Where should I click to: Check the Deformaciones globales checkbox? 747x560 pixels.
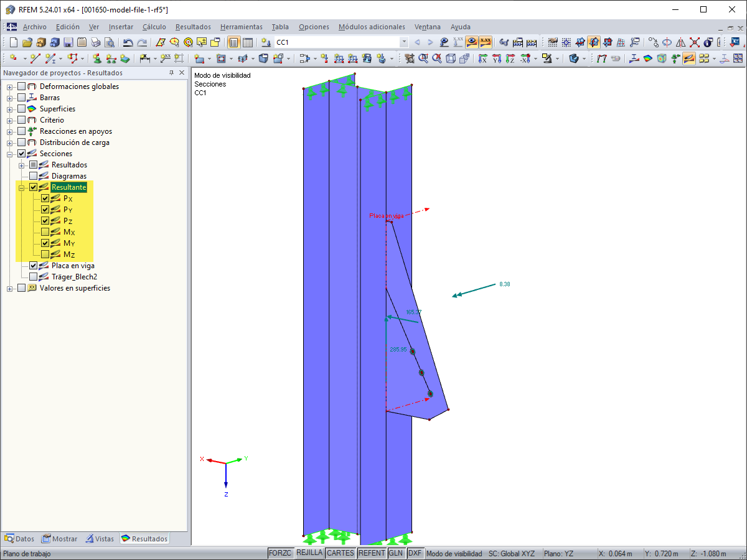click(22, 86)
